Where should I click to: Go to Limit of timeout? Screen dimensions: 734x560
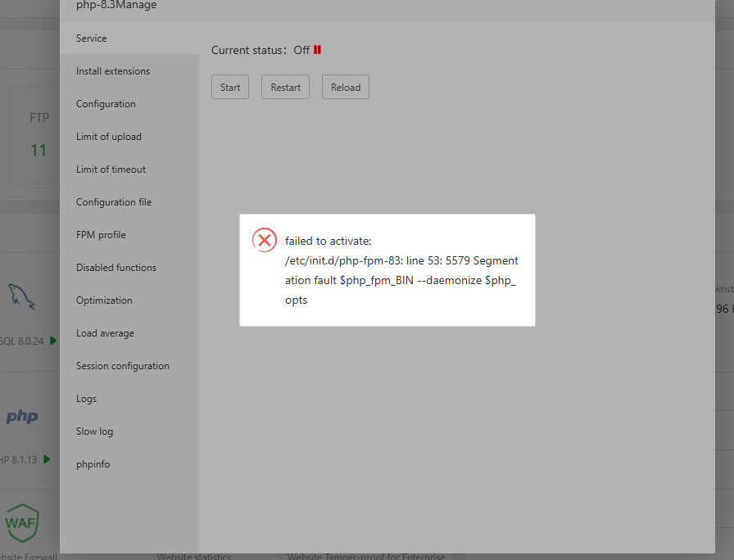pos(129,169)
